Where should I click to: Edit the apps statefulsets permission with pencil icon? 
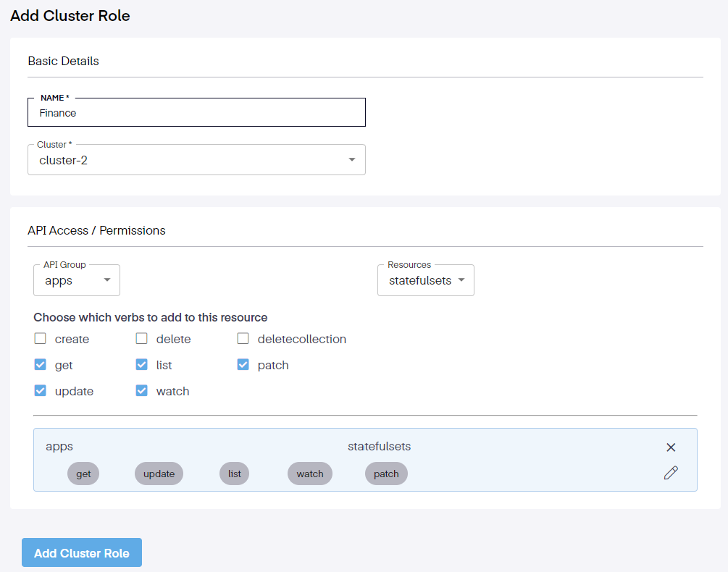click(x=671, y=474)
